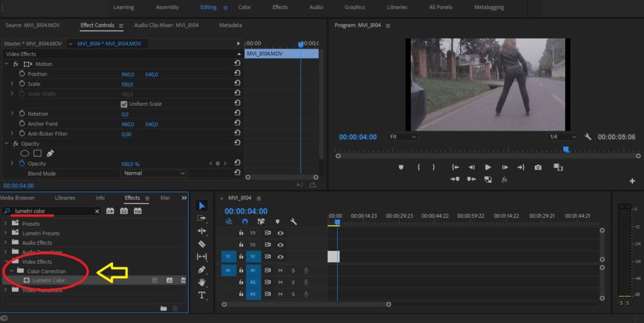This screenshot has height=323, width=644.
Task: Open the Libraries panel tab
Action: (x=65, y=198)
